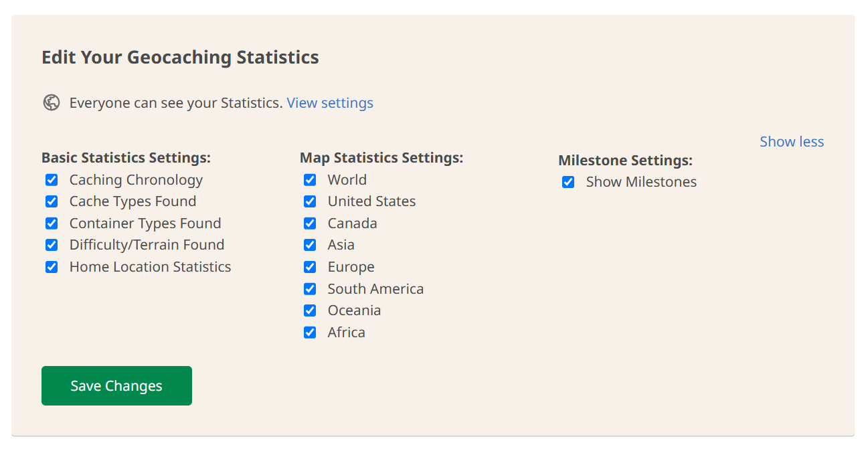
Task: Toggle the Asia map checkbox
Action: 310,245
